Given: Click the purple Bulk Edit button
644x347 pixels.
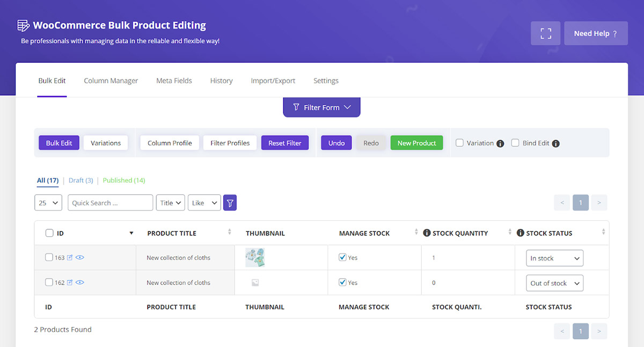Looking at the screenshot, I should 59,143.
